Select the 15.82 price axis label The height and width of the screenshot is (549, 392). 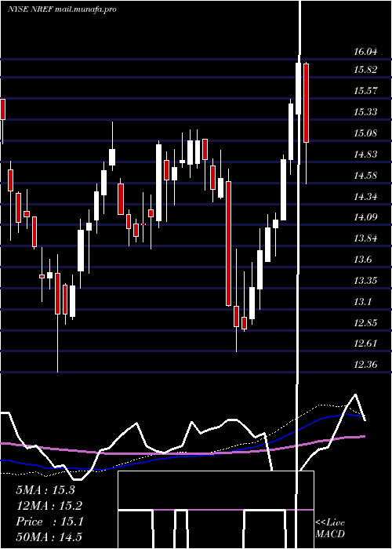pyautogui.click(x=365, y=70)
